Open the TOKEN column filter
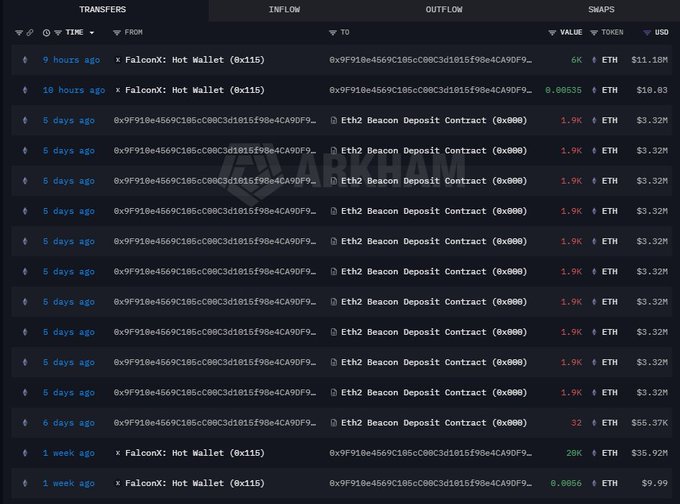The image size is (680, 504). click(x=594, y=33)
